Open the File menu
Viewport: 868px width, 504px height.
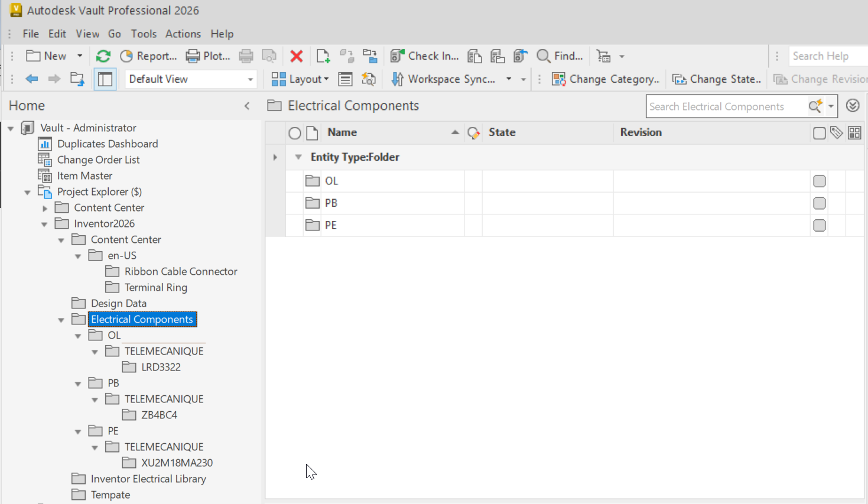31,34
